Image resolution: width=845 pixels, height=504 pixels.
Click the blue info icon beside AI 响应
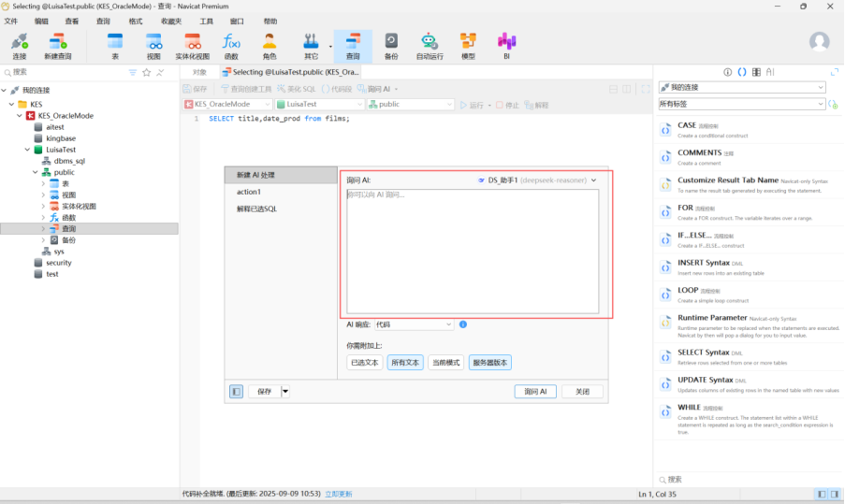463,324
